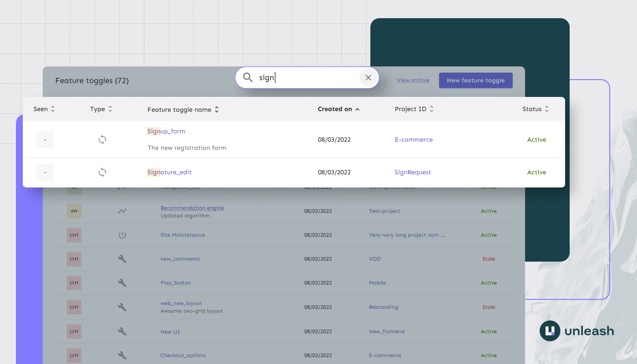Click the Unleash logo icon
This screenshot has height=364, width=637.
click(x=549, y=331)
